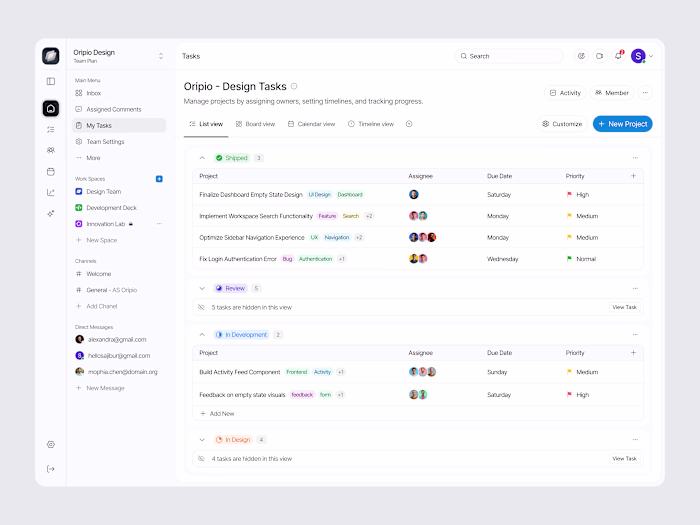700x525 pixels.
Task: Click the globe icon beside search
Action: (x=581, y=56)
